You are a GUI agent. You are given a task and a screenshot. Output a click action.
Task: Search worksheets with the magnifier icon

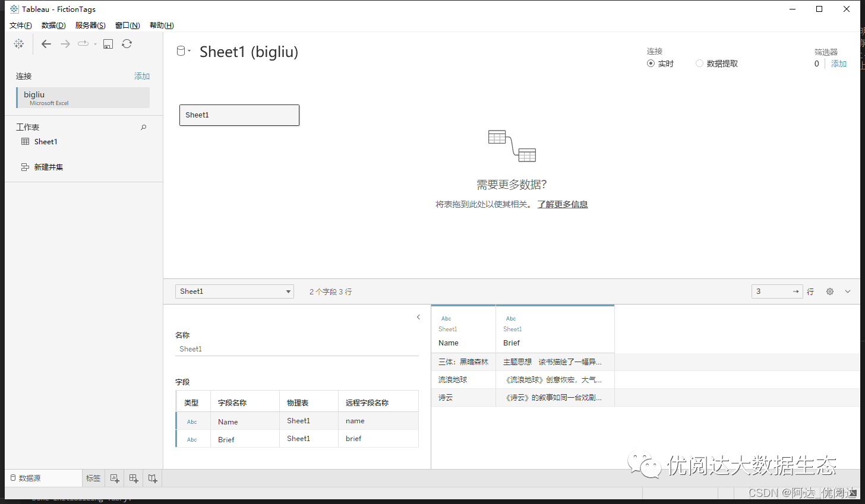[143, 127]
